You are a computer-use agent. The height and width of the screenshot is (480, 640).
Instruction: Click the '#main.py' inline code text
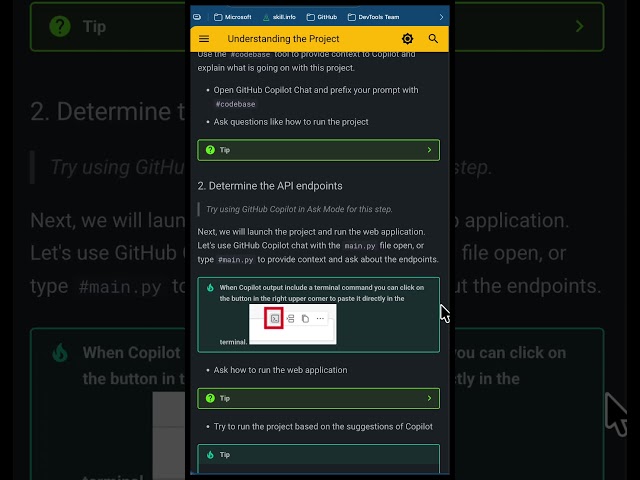tap(235, 260)
